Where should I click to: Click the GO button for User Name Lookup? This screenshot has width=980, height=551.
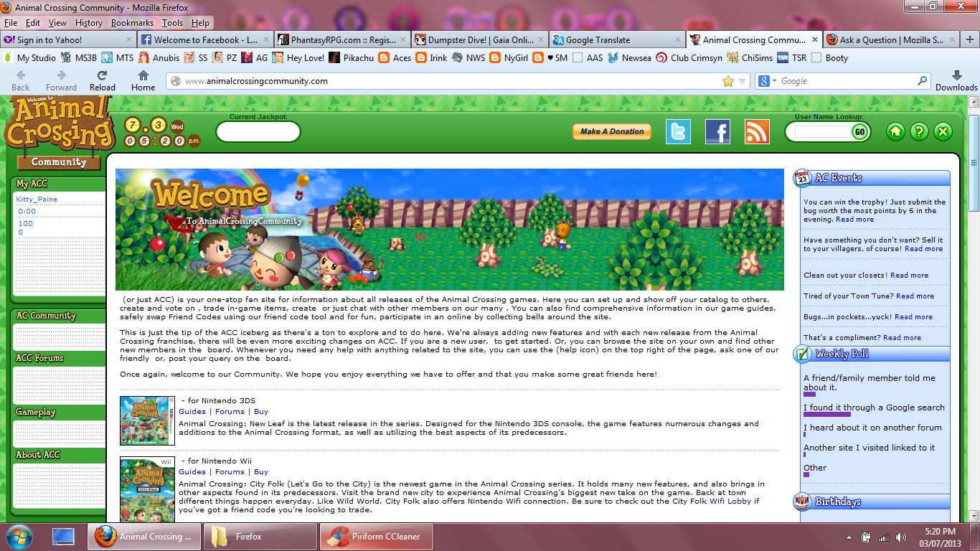click(859, 132)
